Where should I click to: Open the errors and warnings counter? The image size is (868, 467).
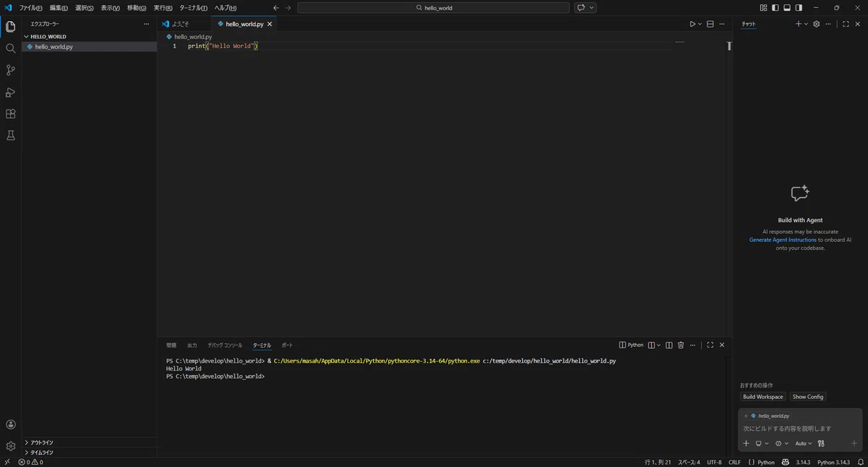(30, 462)
